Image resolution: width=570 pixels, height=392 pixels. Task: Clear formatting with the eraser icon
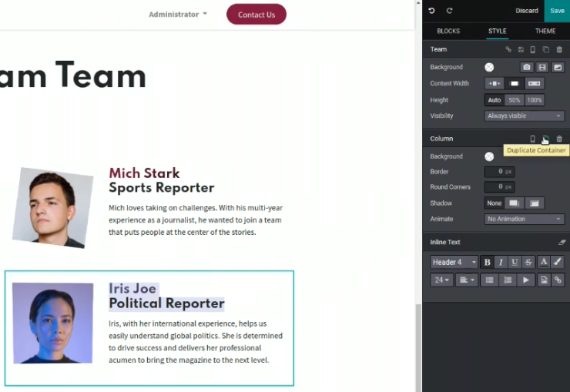(562, 243)
